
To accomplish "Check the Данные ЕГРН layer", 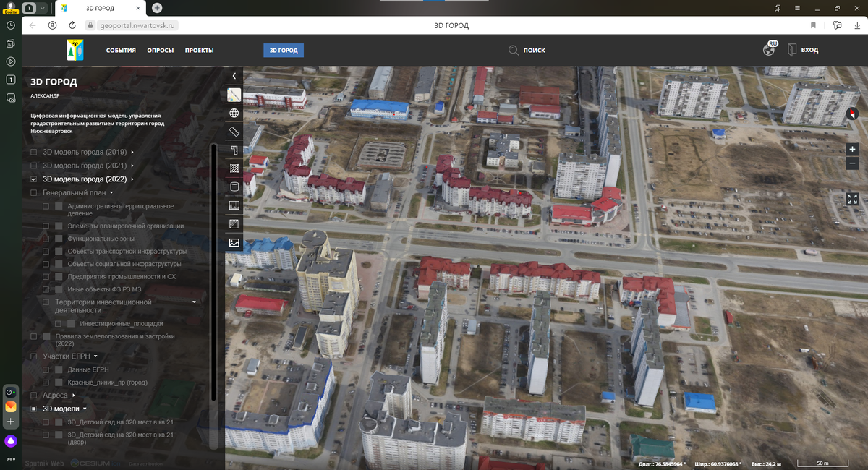I will point(46,369).
